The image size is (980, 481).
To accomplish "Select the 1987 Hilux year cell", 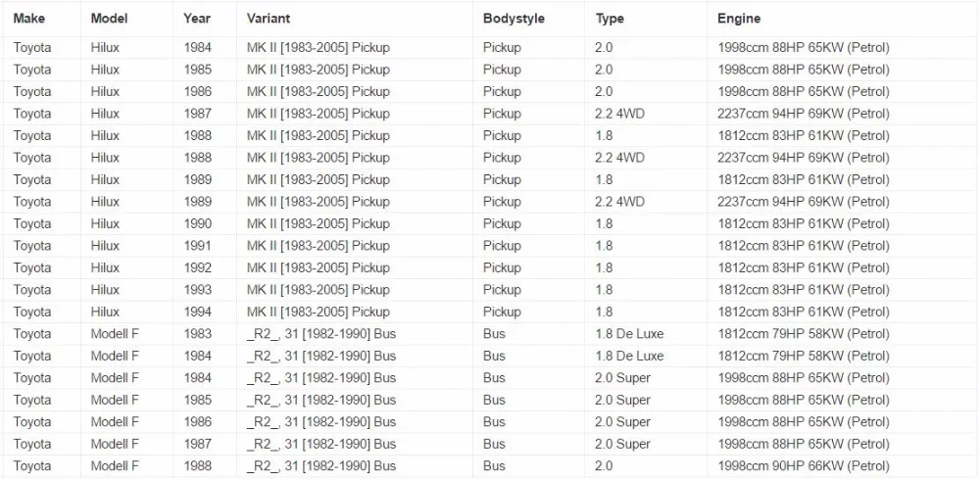I will click(x=198, y=114).
